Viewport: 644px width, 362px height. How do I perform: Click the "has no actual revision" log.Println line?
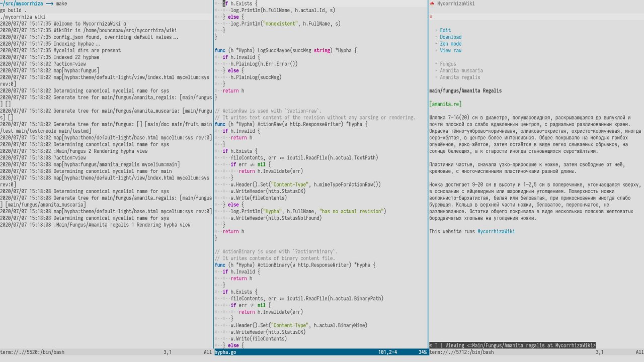click(308, 212)
